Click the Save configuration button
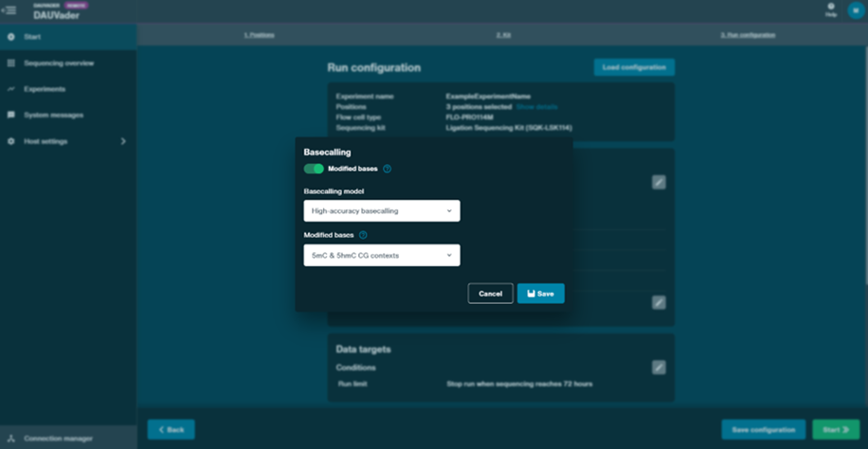 [x=764, y=430]
